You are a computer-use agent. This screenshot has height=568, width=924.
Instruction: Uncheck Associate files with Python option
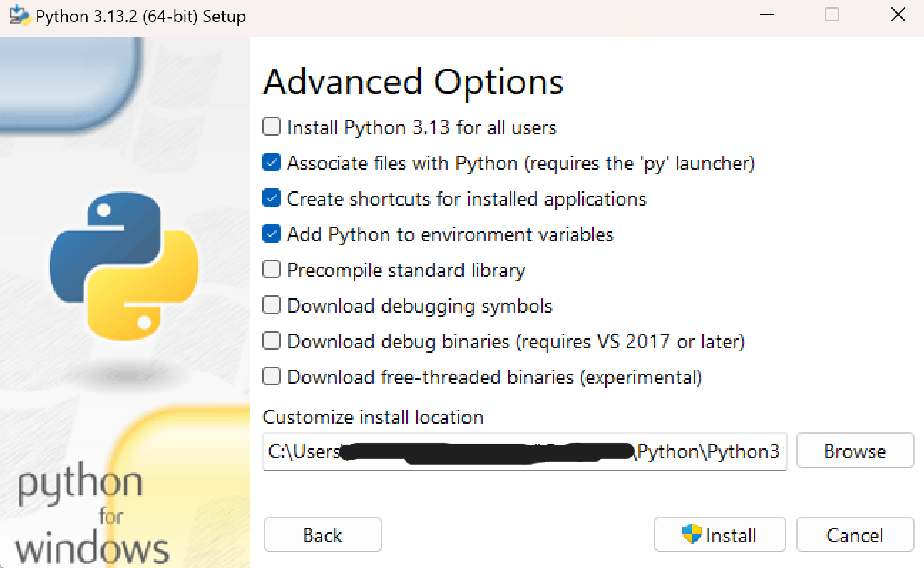272,163
